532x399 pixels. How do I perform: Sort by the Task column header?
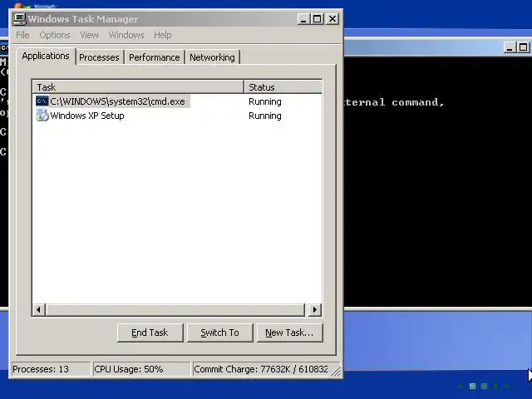point(139,87)
